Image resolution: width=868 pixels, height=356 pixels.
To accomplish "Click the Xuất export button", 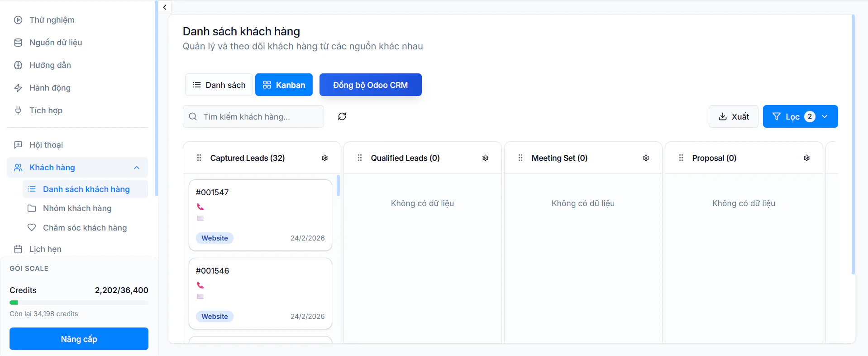I will tap(733, 116).
